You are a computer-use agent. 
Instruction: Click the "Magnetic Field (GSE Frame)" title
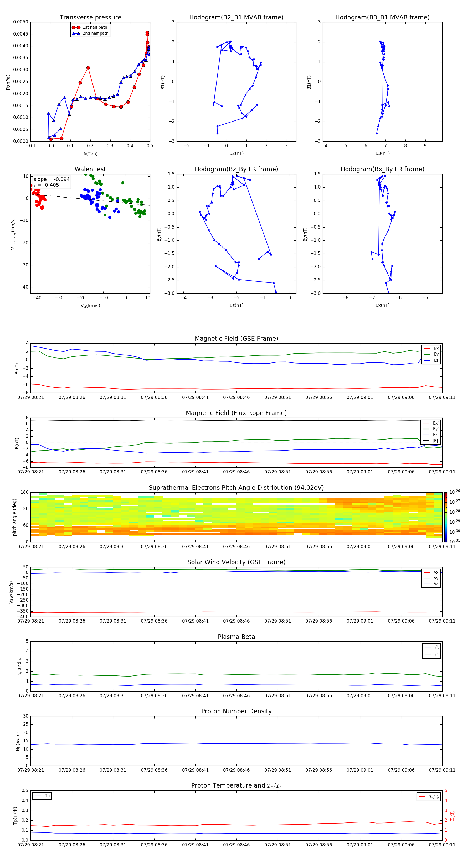click(x=236, y=339)
